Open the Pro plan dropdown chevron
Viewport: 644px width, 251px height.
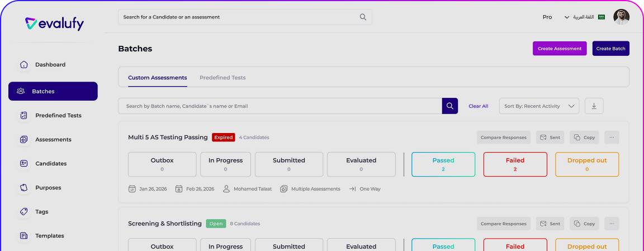click(567, 17)
